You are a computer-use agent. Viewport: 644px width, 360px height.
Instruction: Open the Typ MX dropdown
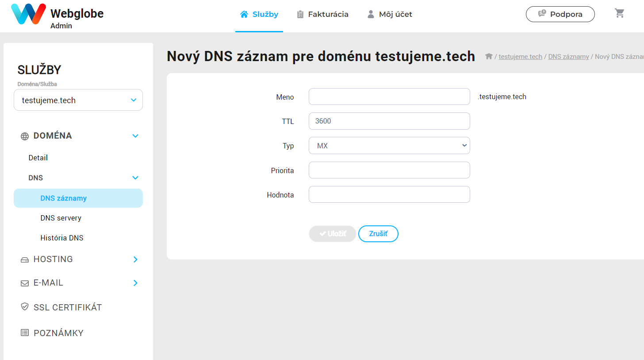(389, 145)
